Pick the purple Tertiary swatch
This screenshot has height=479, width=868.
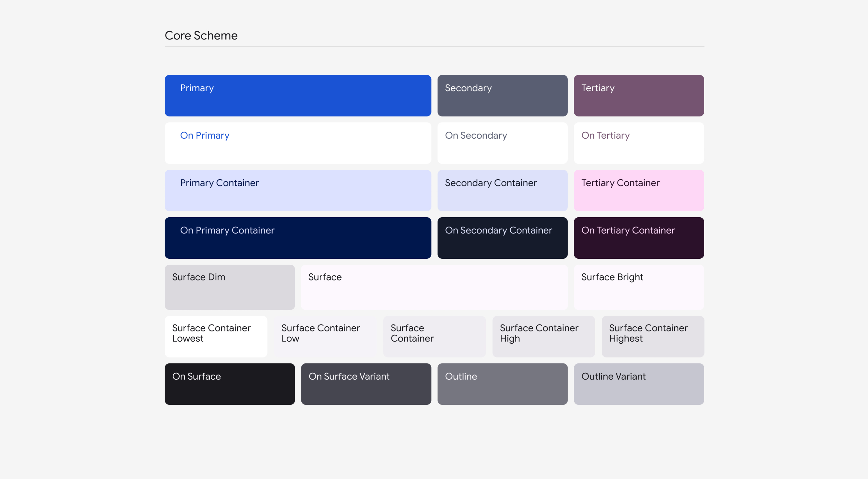638,96
